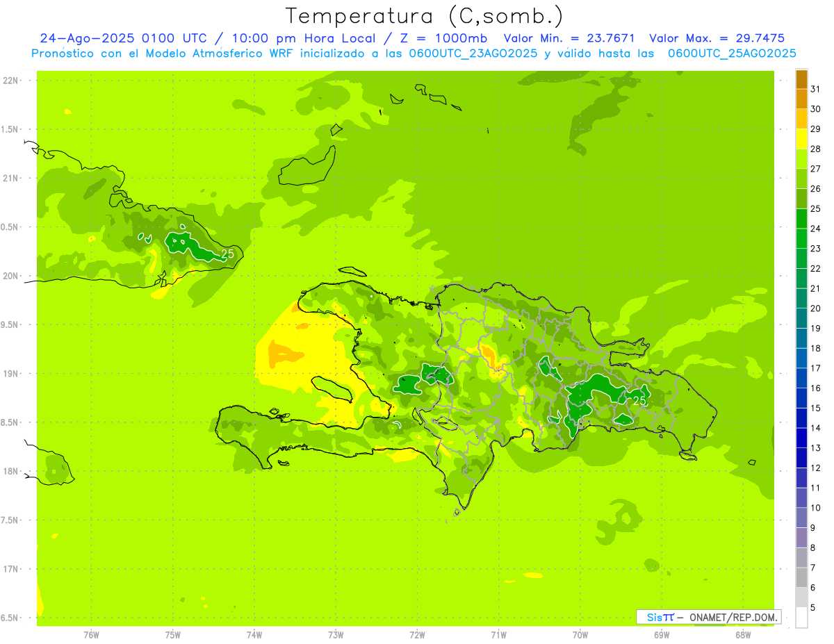Pick the lime swatch between 27 and 28

click(x=801, y=159)
